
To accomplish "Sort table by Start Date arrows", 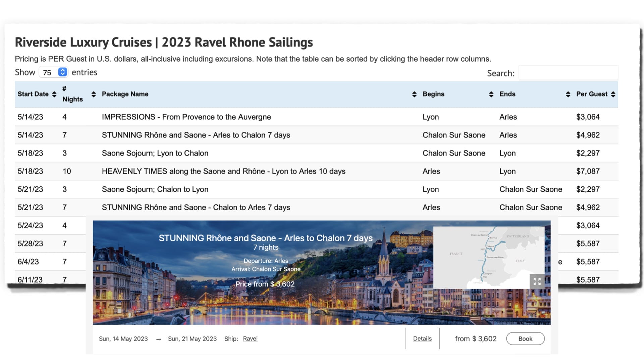I will (54, 95).
